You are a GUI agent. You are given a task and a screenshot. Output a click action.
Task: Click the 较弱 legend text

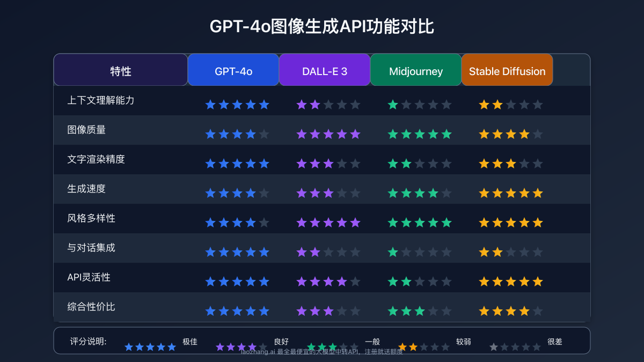(x=464, y=342)
